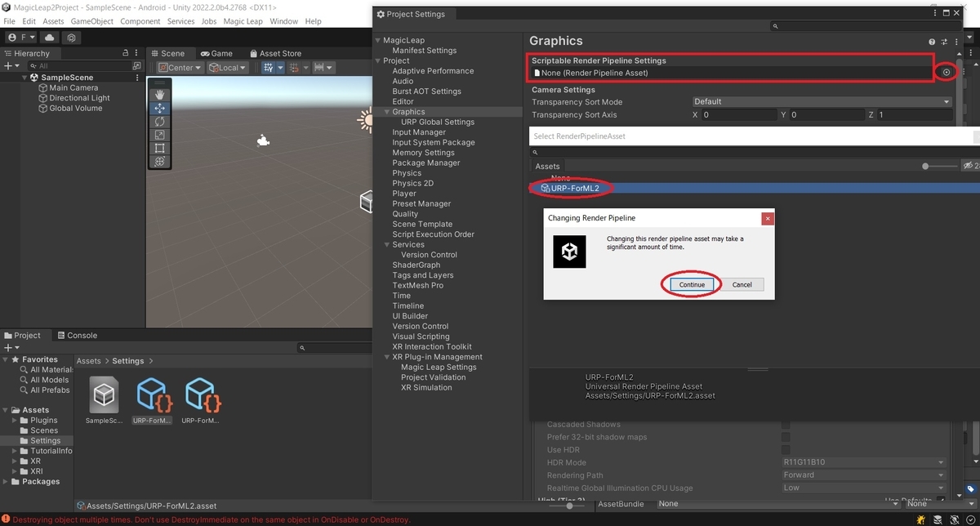Select None in asset picker list
Image resolution: width=980 pixels, height=526 pixels.
561,177
